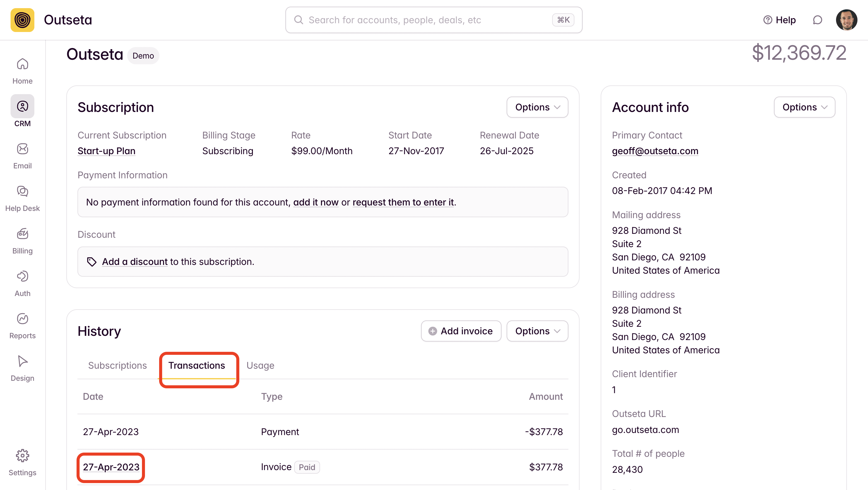Open the Home section in sidebar
This screenshot has width=868, height=490.
pos(22,71)
